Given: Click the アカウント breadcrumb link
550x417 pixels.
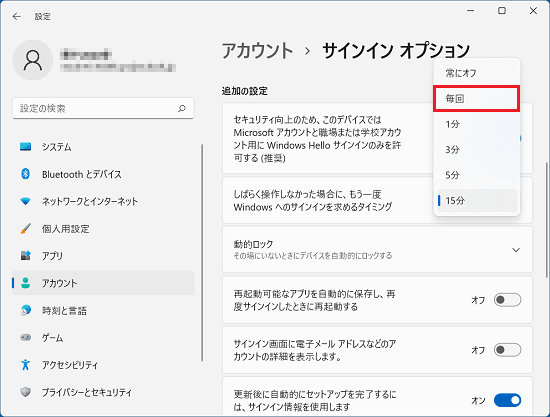Looking at the screenshot, I should [257, 51].
